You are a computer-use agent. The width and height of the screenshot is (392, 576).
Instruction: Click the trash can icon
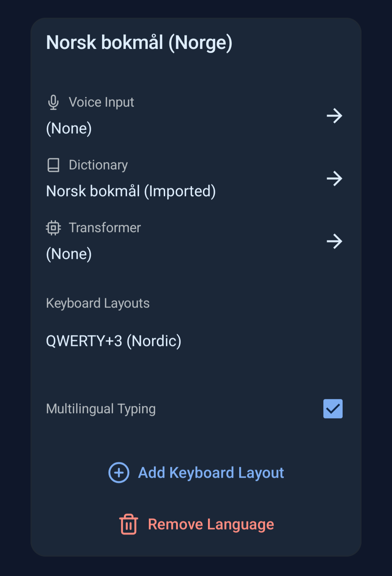[x=128, y=524]
